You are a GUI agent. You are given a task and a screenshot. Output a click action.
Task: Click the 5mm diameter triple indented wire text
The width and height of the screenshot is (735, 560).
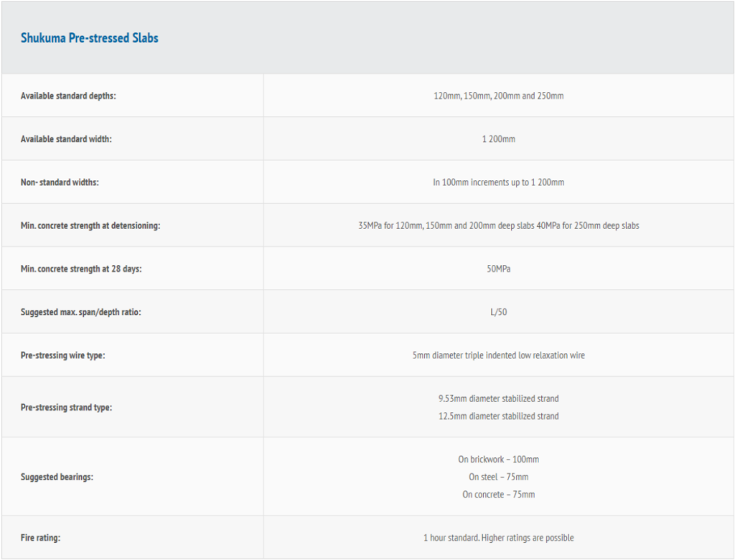tap(498, 355)
